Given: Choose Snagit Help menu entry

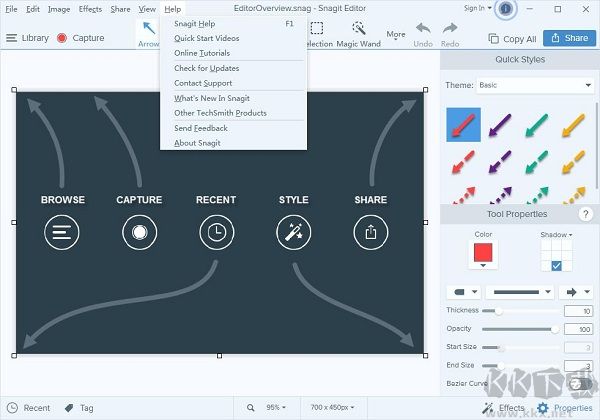Looking at the screenshot, I should point(233,24).
